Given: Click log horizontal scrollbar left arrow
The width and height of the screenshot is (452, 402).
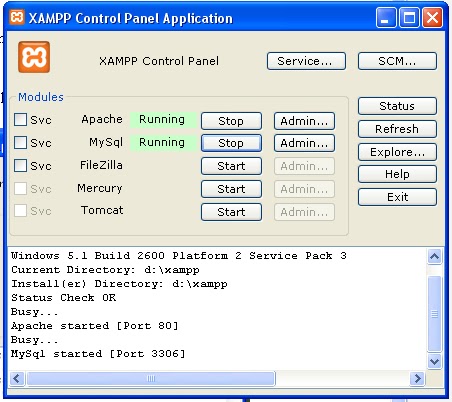Looking at the screenshot, I should click(17, 378).
